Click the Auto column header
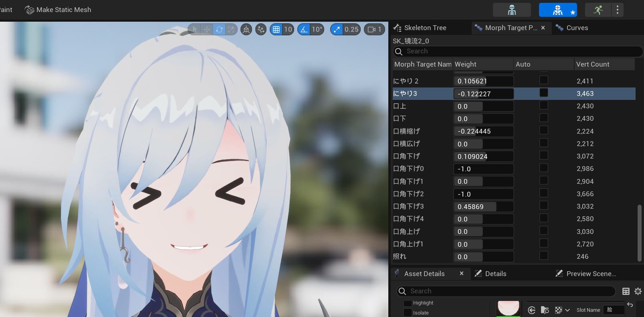Image resolution: width=644 pixels, height=317 pixels. pos(544,64)
